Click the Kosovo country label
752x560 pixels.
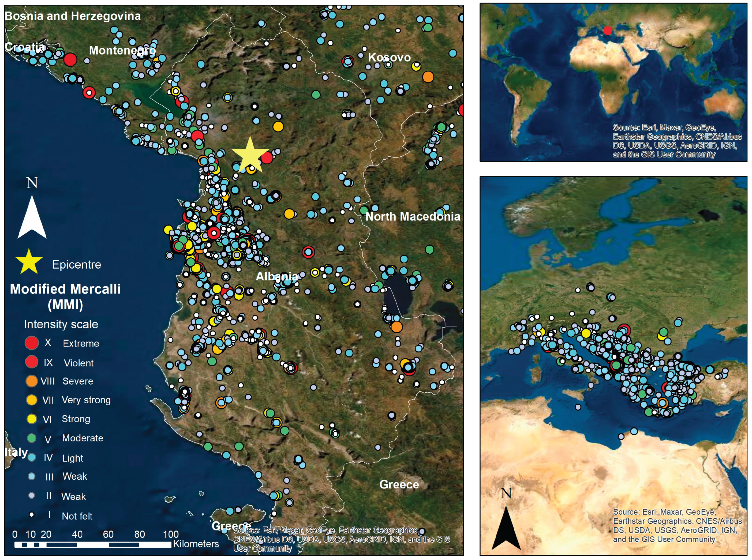click(389, 57)
